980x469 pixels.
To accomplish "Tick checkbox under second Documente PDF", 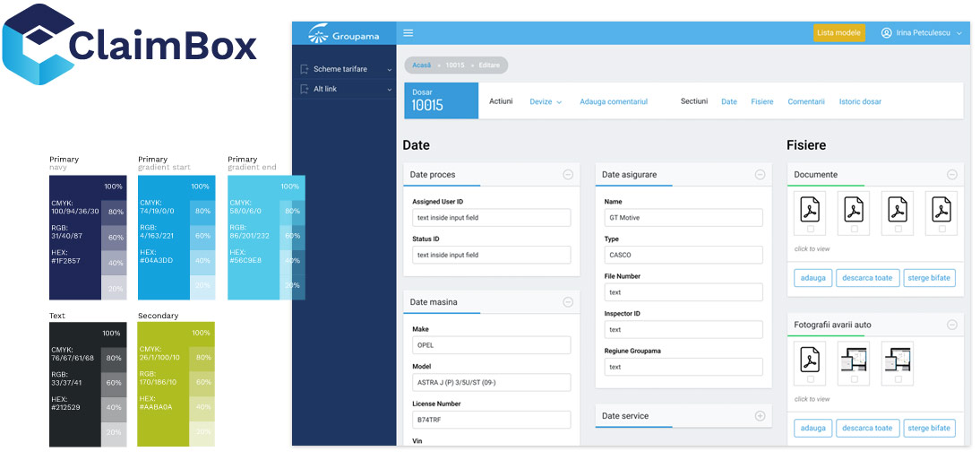I will pyautogui.click(x=855, y=229).
